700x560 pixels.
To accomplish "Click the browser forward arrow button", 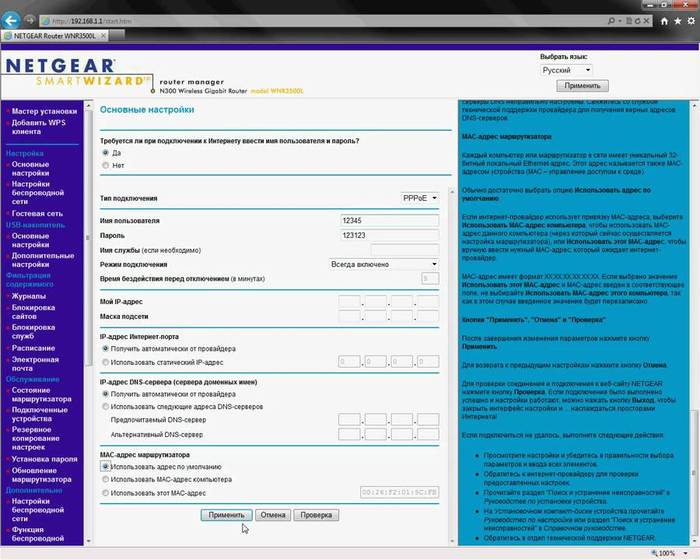I will coord(30,21).
